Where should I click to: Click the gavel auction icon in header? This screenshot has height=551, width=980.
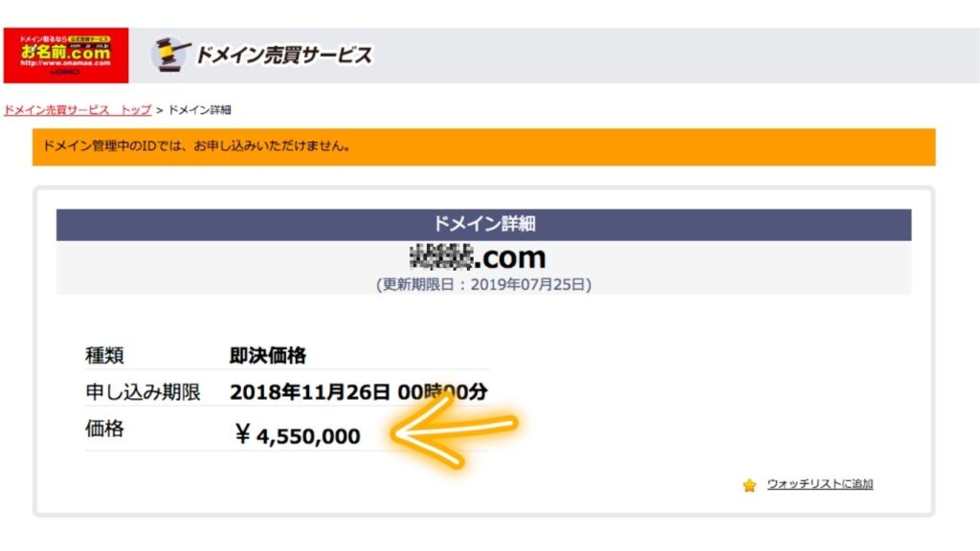[170, 55]
